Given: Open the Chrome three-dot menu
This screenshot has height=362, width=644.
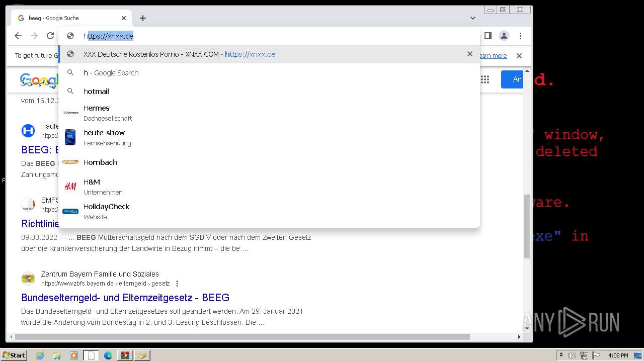Looking at the screenshot, I should (x=520, y=36).
